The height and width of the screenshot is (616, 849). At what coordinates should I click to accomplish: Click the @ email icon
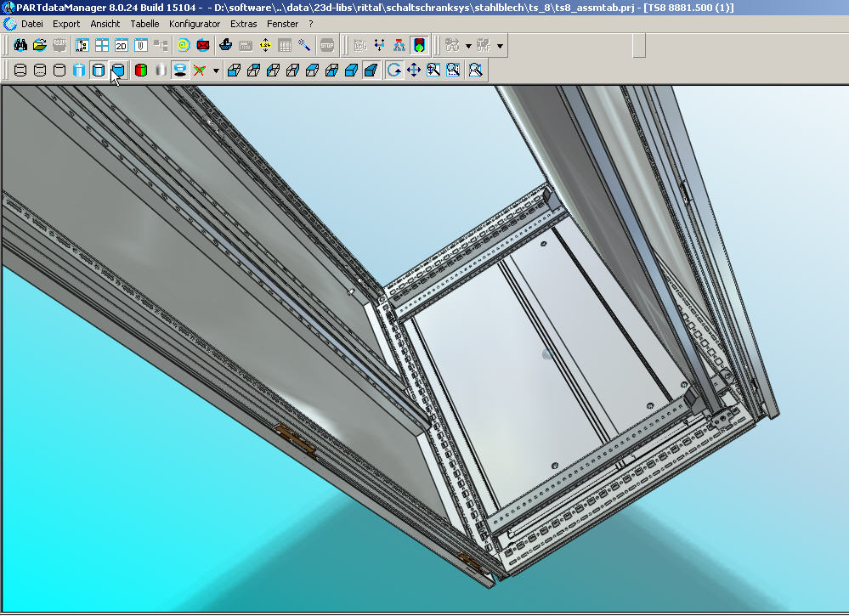click(x=183, y=45)
